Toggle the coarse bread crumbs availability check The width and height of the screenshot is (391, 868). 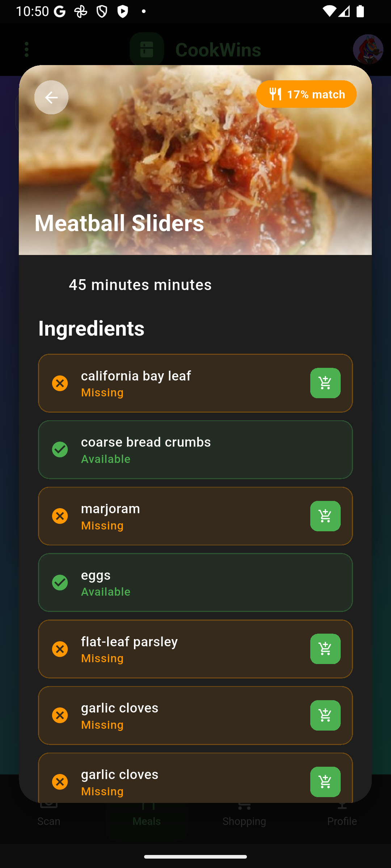(x=60, y=450)
